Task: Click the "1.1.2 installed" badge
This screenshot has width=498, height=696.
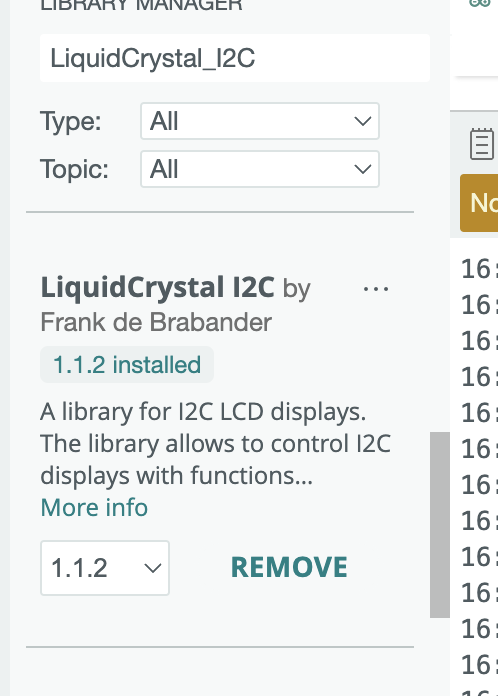Action: [127, 365]
